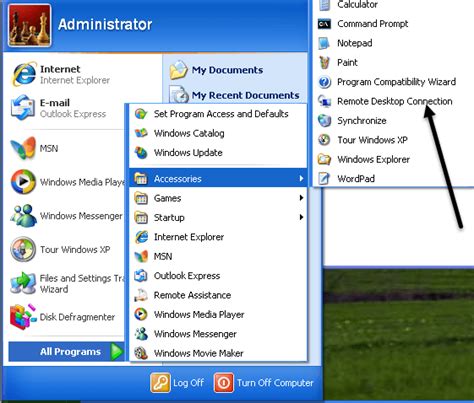Select Internet Explorer in All Programs list
The height and width of the screenshot is (403, 474).
point(218,237)
